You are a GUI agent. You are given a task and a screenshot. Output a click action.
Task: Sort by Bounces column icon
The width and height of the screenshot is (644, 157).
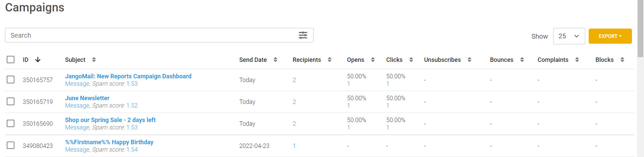522,60
